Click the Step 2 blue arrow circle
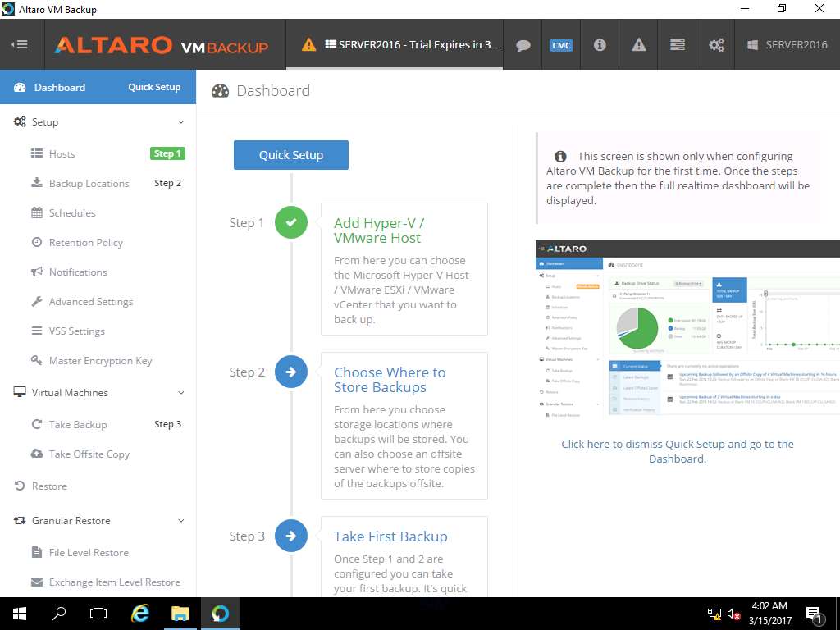 point(291,372)
